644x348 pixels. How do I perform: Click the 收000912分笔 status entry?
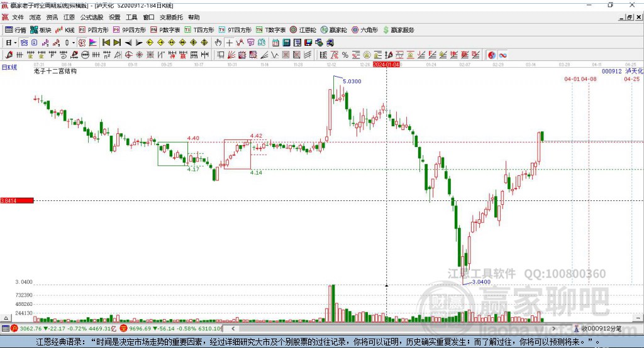597,329
